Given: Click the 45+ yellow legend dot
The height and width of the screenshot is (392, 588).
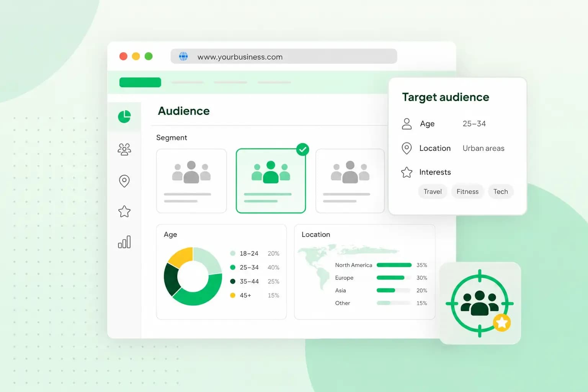Looking at the screenshot, I should [x=233, y=295].
